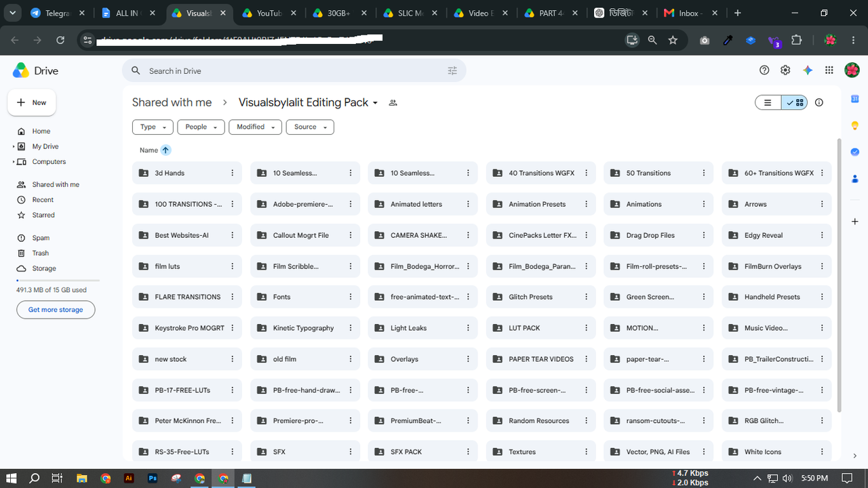The image size is (868, 488).
Task: Reverse the Name sort direction arrow
Action: coord(166,150)
